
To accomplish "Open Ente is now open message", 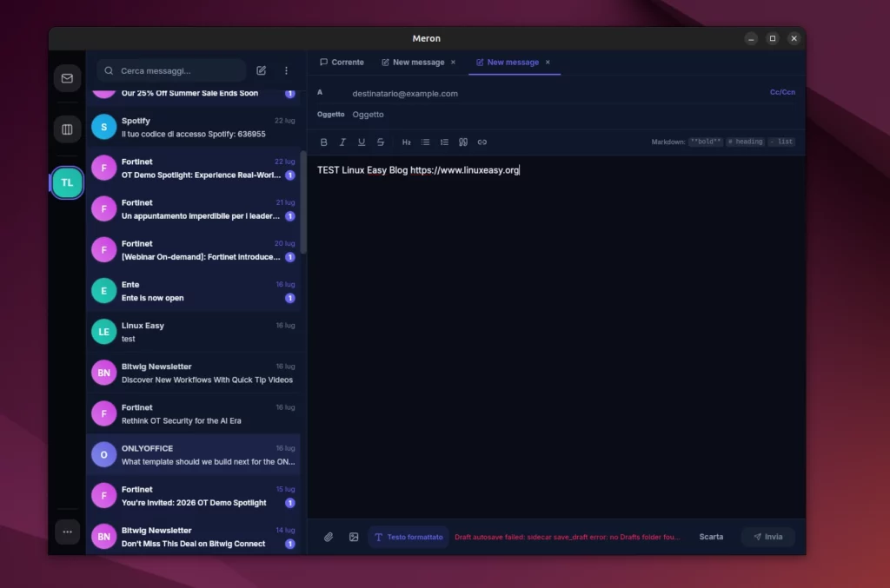I will tap(194, 291).
